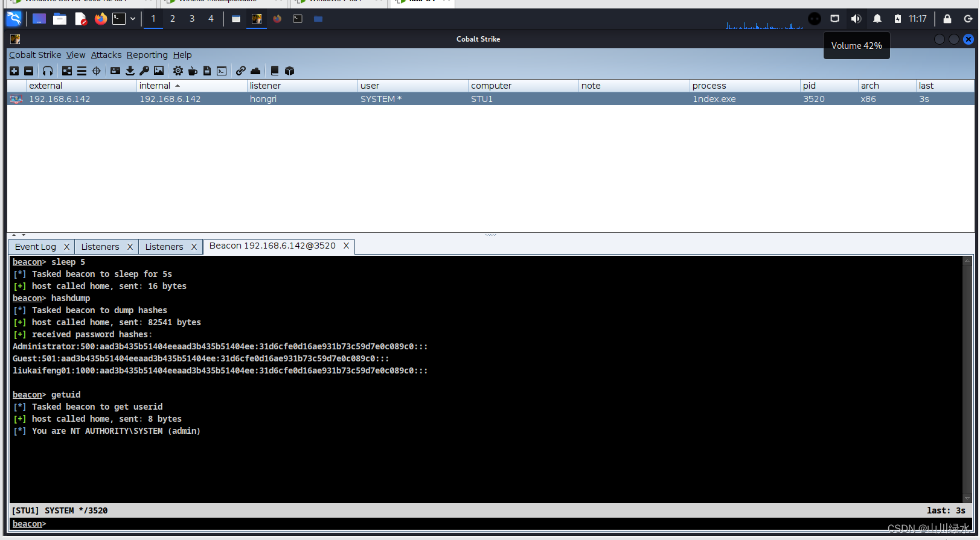Click Administrator hash line in console
Viewport: 980px width, 540px height.
[x=220, y=346]
